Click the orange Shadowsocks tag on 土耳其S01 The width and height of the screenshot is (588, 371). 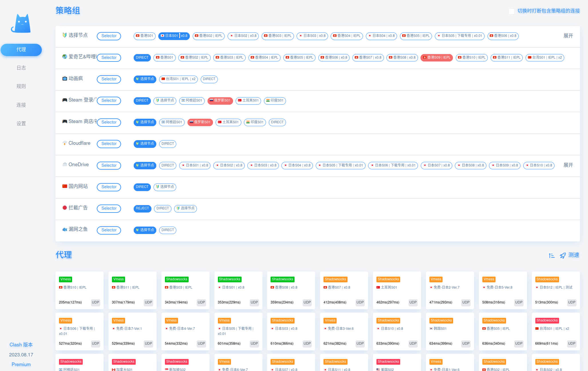point(388,279)
